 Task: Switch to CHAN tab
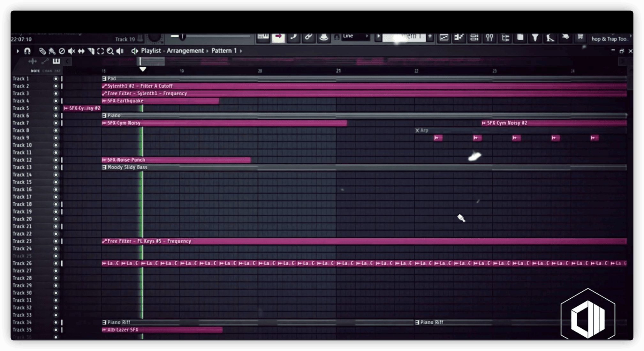[x=47, y=71]
